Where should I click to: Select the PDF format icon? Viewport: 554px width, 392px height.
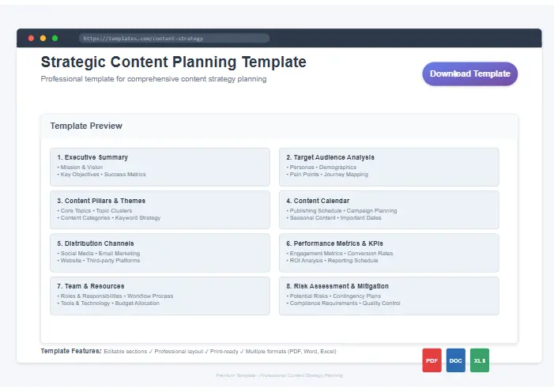point(432,360)
